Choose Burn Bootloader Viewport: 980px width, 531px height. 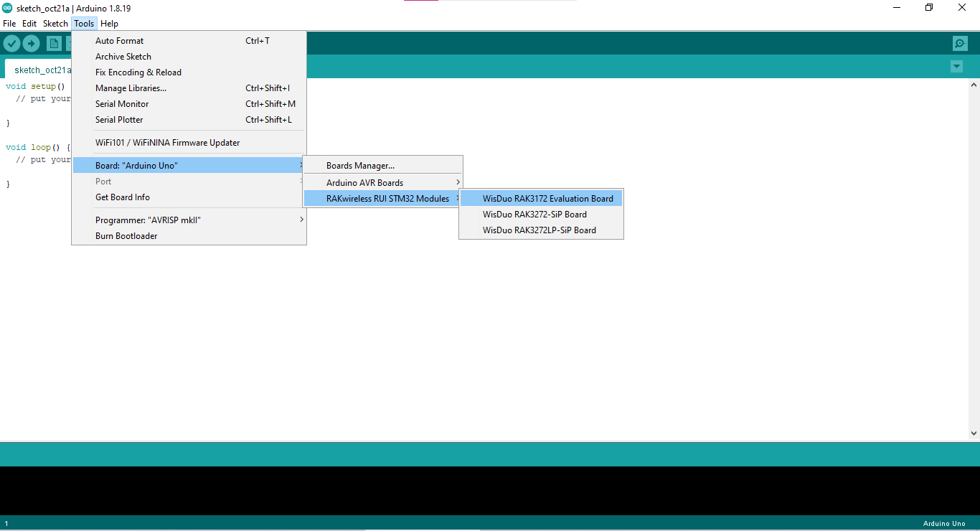(189, 236)
